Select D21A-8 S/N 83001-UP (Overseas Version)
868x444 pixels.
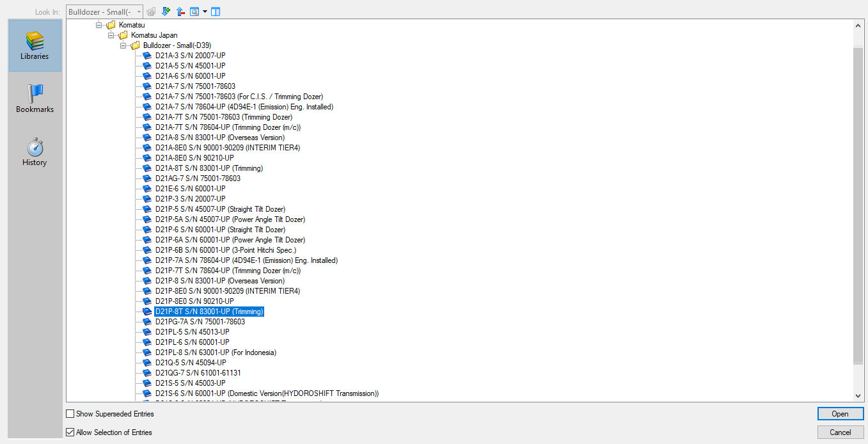pos(219,138)
